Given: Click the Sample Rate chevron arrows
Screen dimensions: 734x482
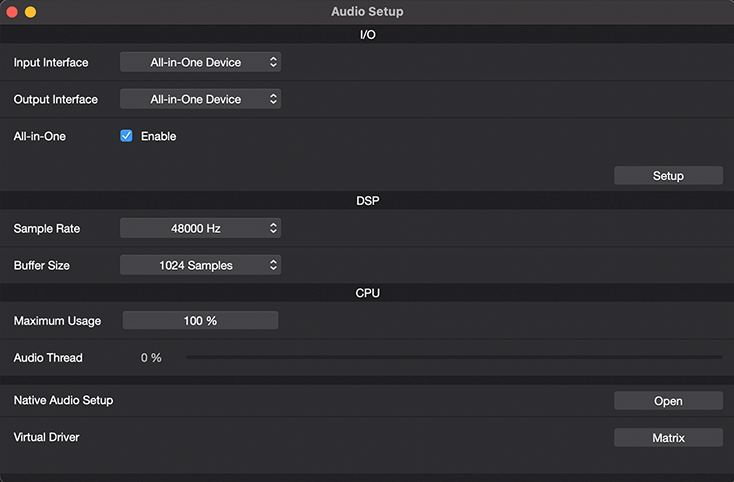Looking at the screenshot, I should tap(273, 228).
